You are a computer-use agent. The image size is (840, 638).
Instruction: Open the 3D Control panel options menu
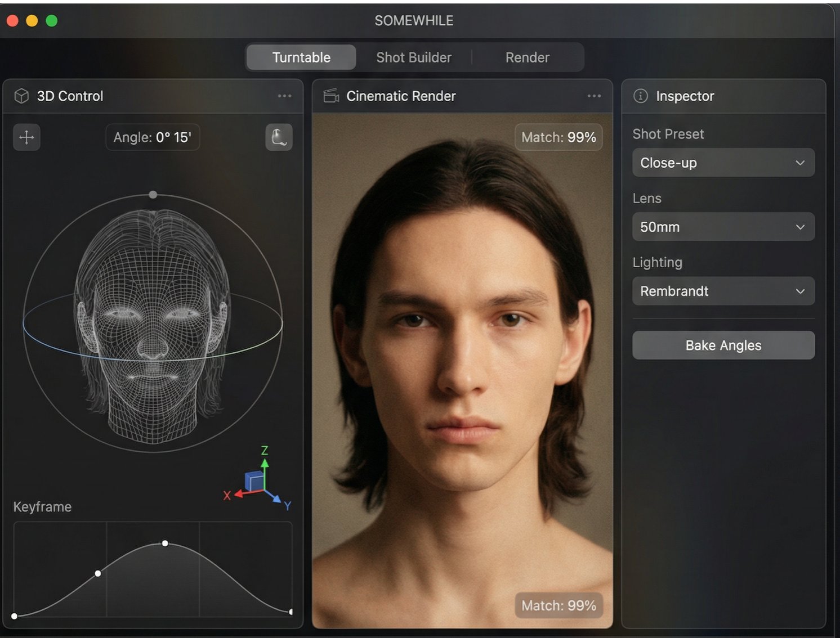point(284,96)
